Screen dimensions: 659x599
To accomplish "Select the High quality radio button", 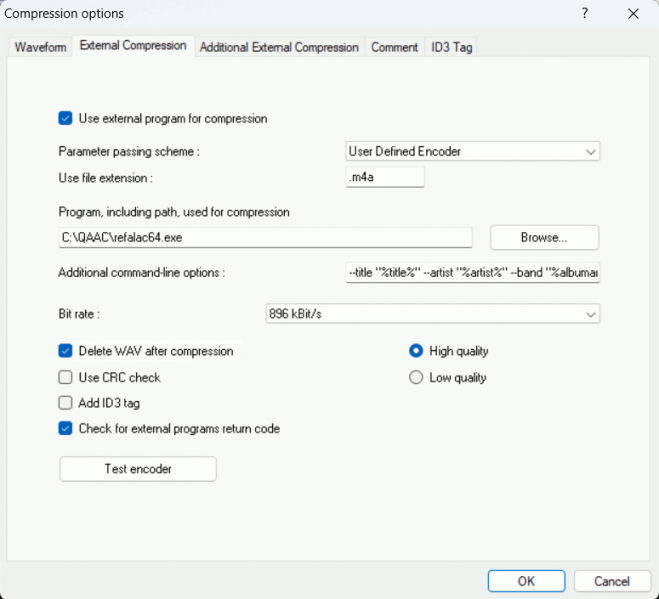I will pyautogui.click(x=417, y=351).
